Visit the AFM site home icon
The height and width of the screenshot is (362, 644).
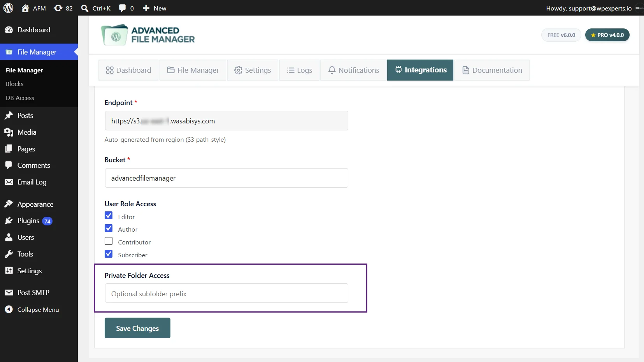[25, 8]
